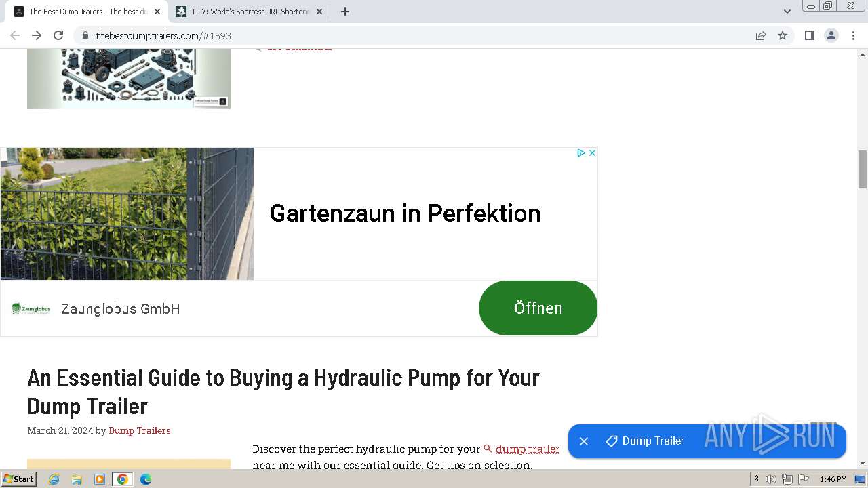Viewport: 868px width, 488px height.
Task: Open the browser side panel
Action: tap(809, 35)
